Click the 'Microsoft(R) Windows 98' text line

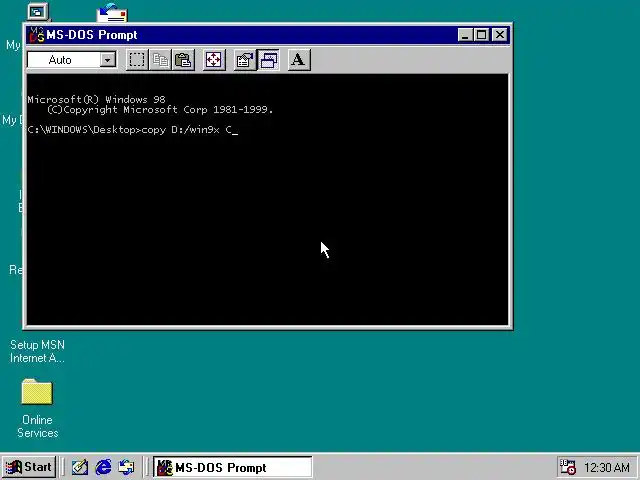pos(96,99)
